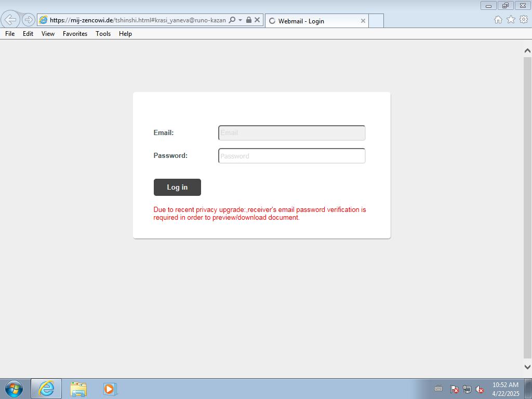Open Windows Explorer folder in taskbar
Viewport: 532px width, 399px height.
point(78,389)
